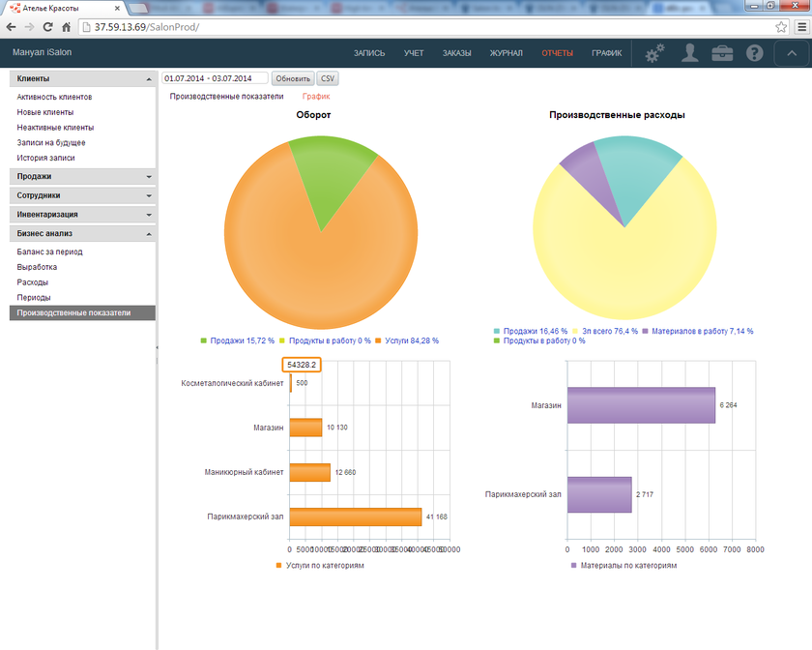Click the help question mark icon
The width and height of the screenshot is (812, 650).
755,53
